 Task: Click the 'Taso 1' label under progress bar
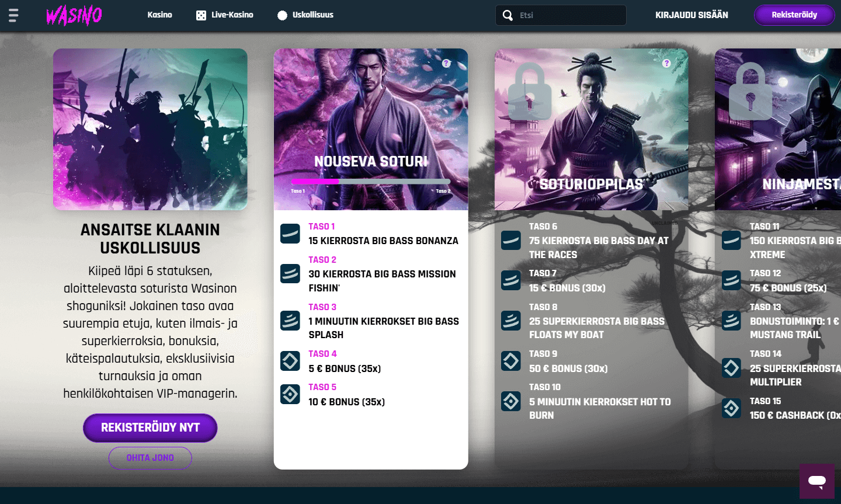pyautogui.click(x=298, y=191)
